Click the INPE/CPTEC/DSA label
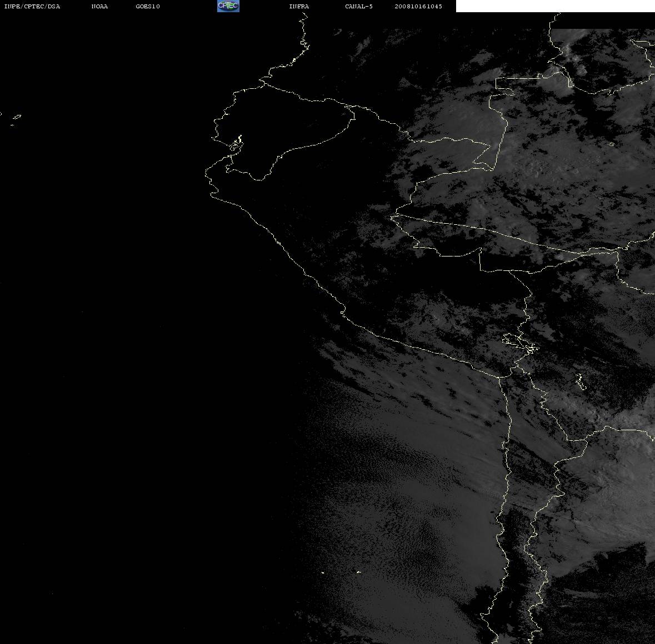Viewport: 655px width, 644px height. point(32,6)
